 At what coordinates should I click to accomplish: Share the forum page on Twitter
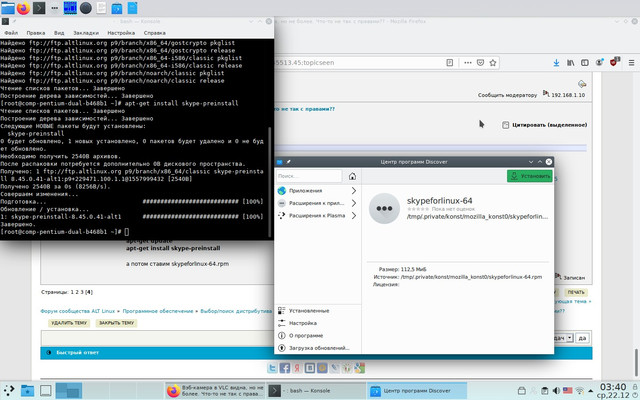pyautogui.click(x=272, y=368)
